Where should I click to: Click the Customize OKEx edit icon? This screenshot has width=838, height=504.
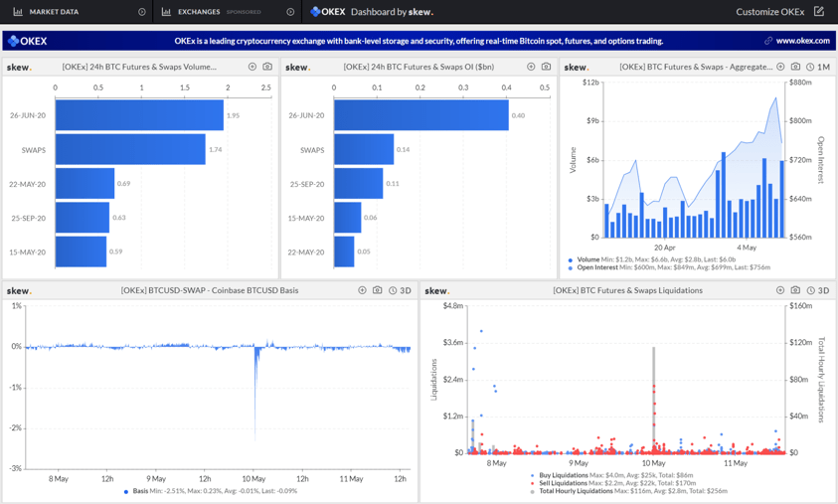click(x=819, y=12)
